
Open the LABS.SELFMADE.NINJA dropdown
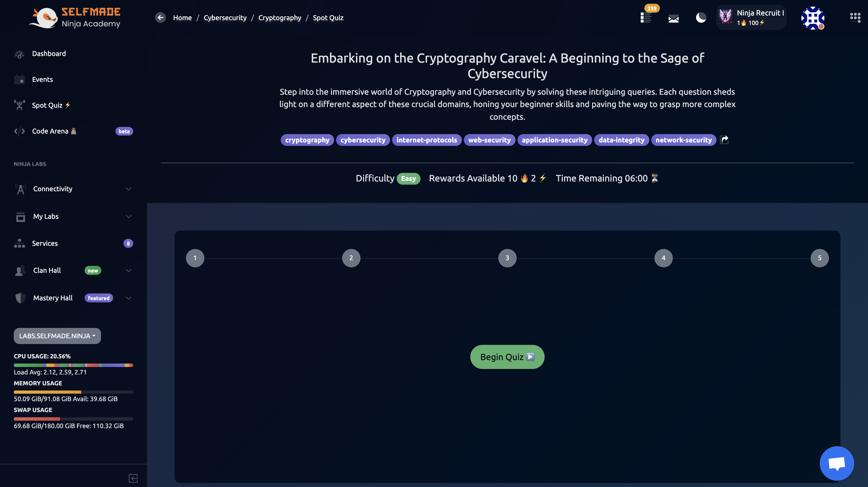[x=57, y=336]
